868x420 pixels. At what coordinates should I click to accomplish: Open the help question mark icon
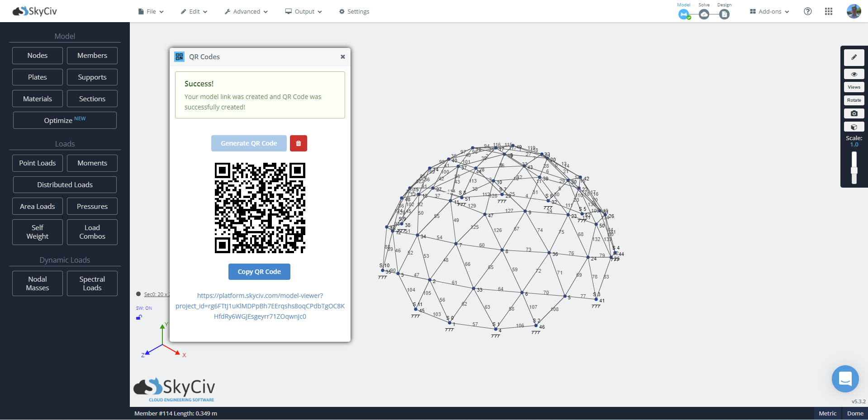(808, 11)
